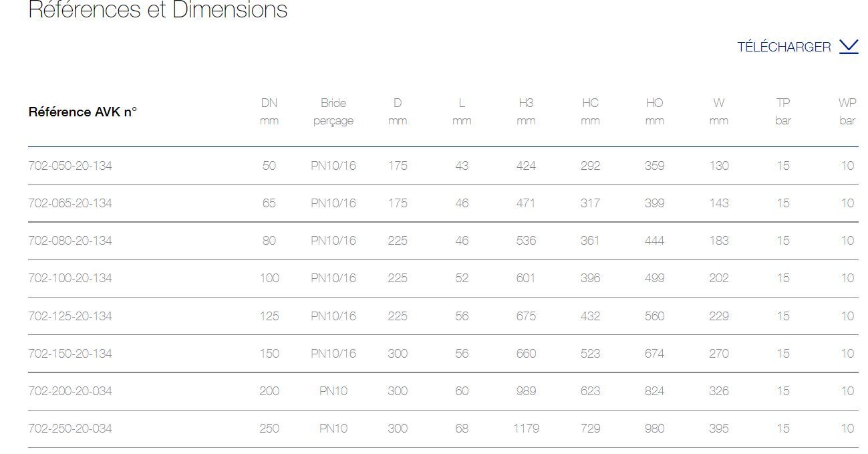The image size is (868, 454).
Task: Click the W mm column header
Action: [x=719, y=112]
